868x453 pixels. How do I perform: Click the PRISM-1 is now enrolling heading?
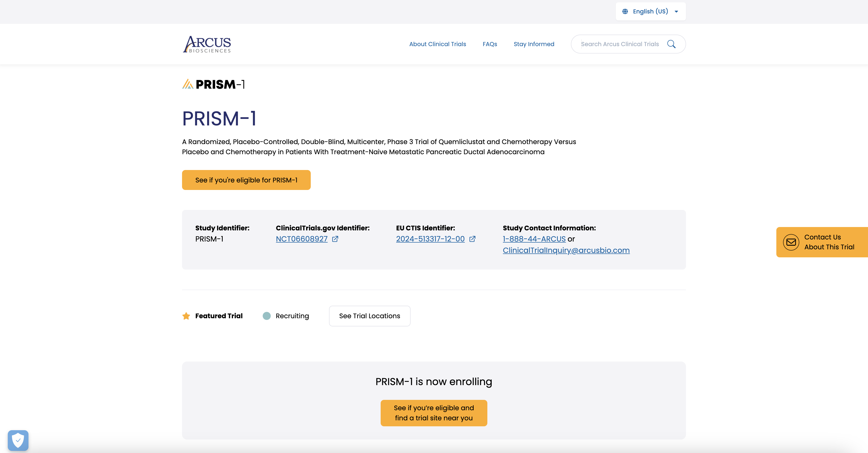click(434, 381)
